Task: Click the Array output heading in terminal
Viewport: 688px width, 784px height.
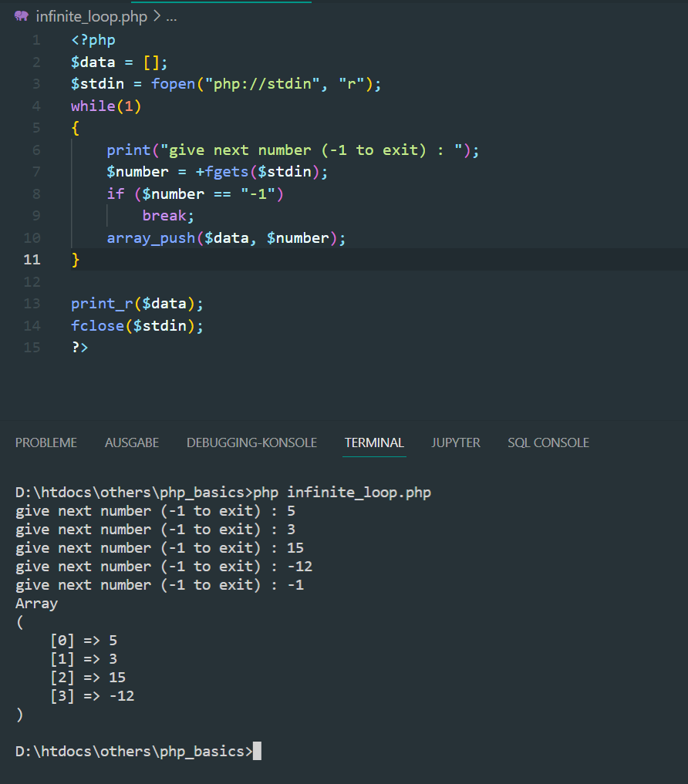Action: pyautogui.click(x=36, y=604)
